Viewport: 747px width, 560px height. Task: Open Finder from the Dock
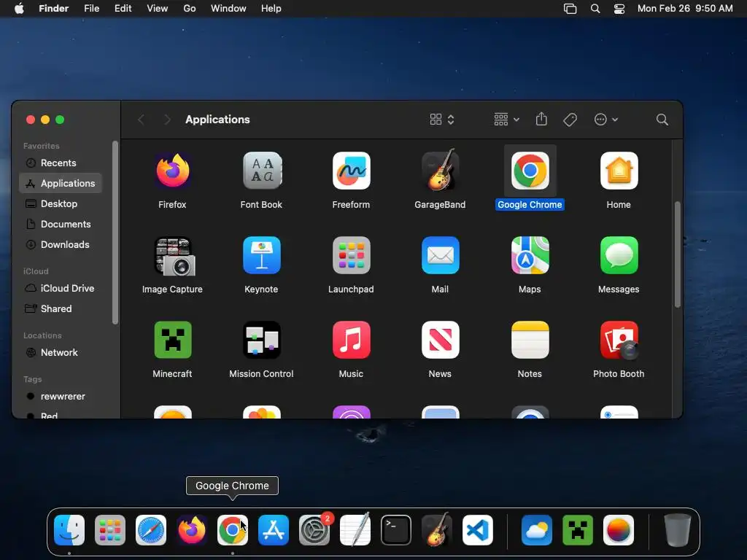(x=69, y=530)
